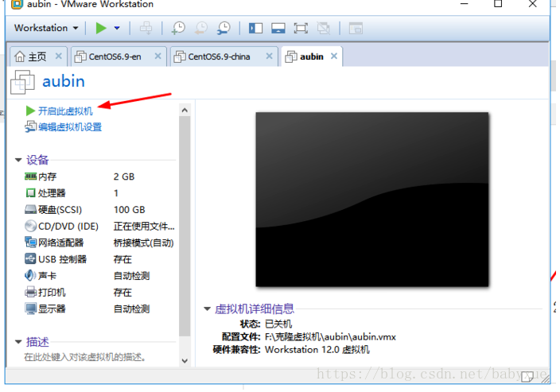Click the console view toolbar icon
The width and height of the screenshot is (560, 392).
(x=356, y=28)
